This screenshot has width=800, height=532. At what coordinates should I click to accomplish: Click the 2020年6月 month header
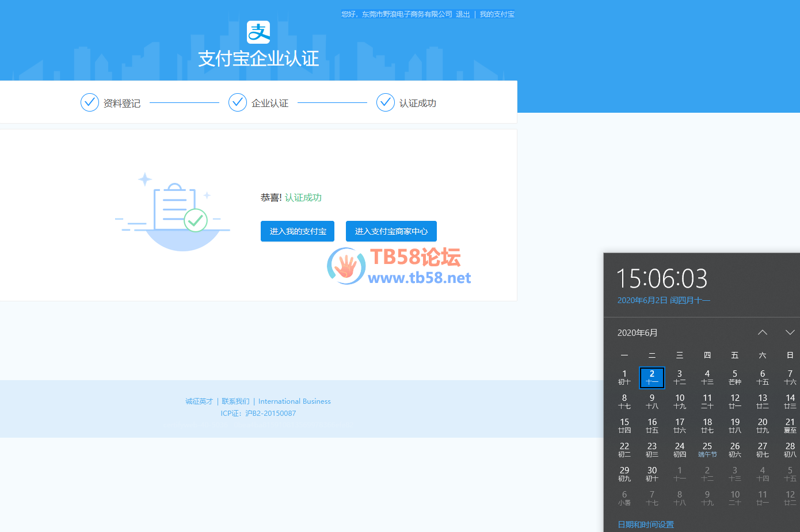[x=638, y=333]
